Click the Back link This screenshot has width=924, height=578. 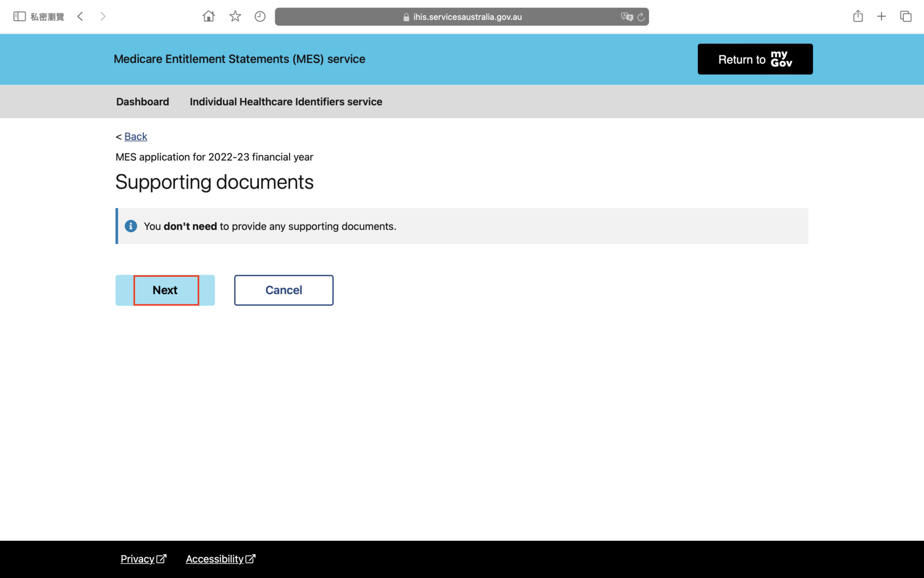coord(136,137)
